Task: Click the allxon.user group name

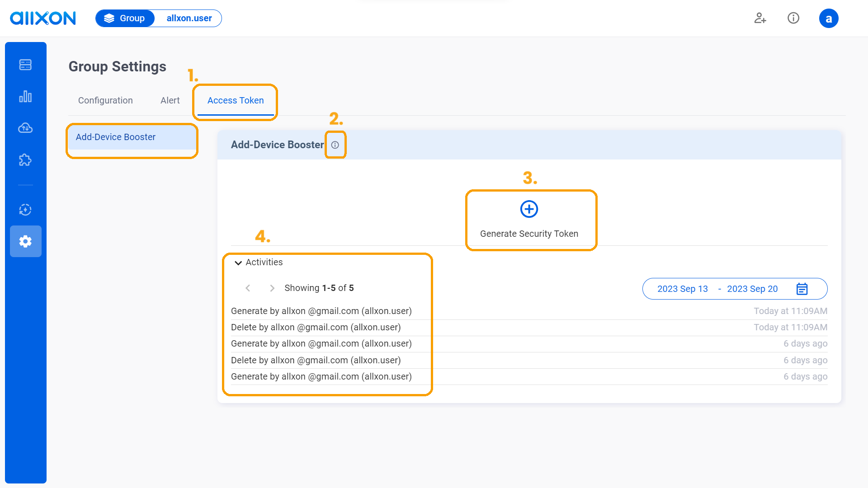Action: tap(189, 19)
